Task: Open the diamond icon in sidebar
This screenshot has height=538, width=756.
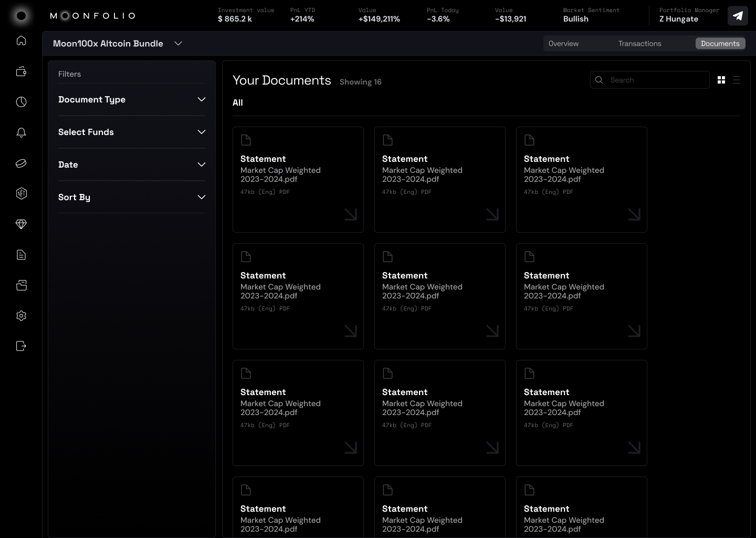Action: pos(21,224)
